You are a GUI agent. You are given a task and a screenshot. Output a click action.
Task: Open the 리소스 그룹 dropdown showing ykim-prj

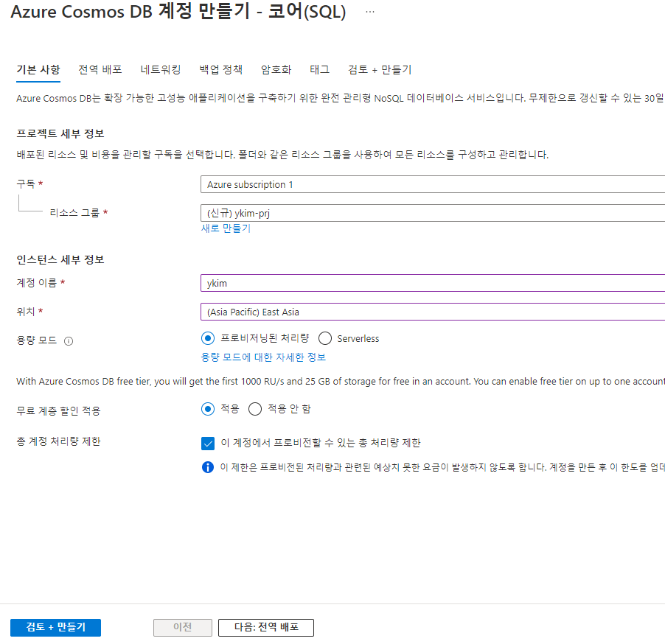(x=433, y=213)
